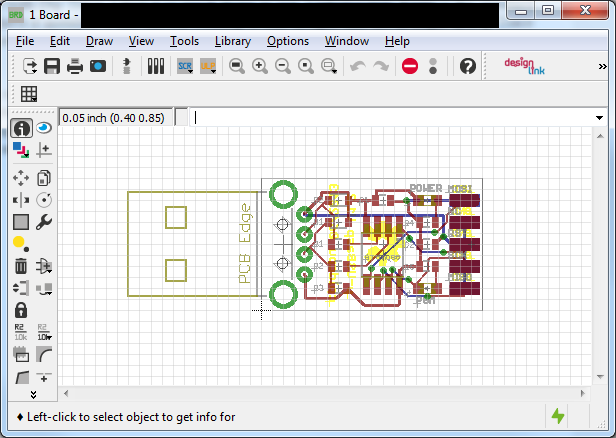
Task: Click the Redraw magnifier icon
Action: pyautogui.click(x=306, y=66)
